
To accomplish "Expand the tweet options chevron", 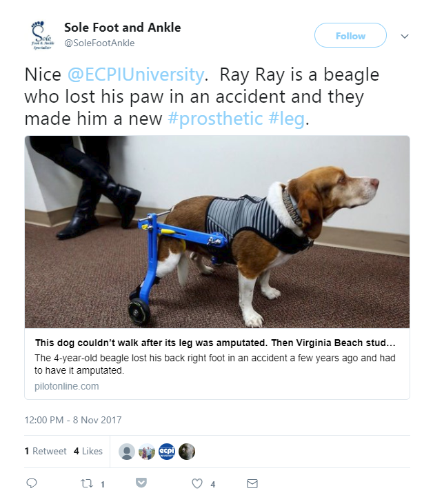I will pos(405,36).
